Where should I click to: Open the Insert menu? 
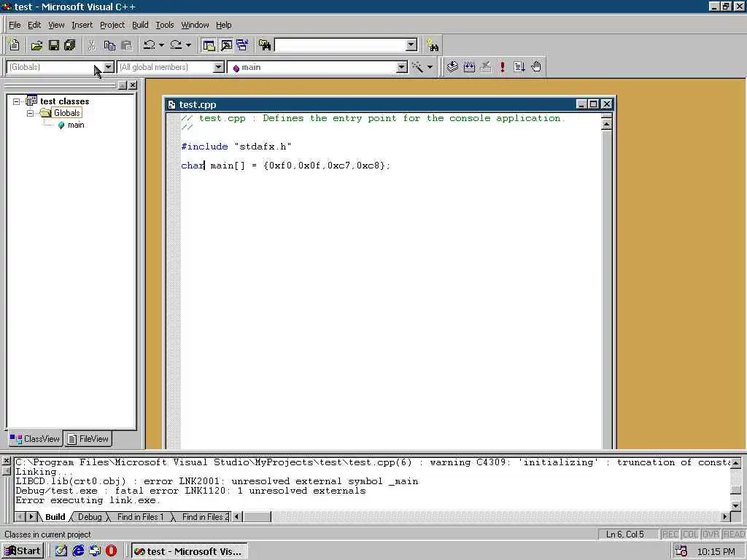82,25
